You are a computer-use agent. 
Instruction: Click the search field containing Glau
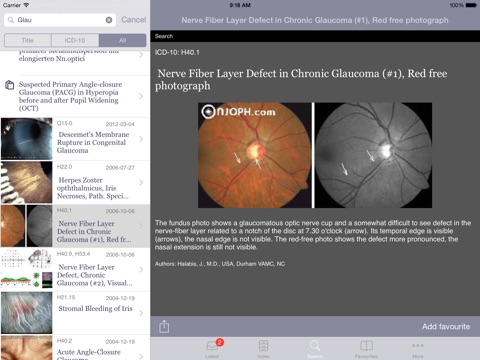tap(60, 20)
